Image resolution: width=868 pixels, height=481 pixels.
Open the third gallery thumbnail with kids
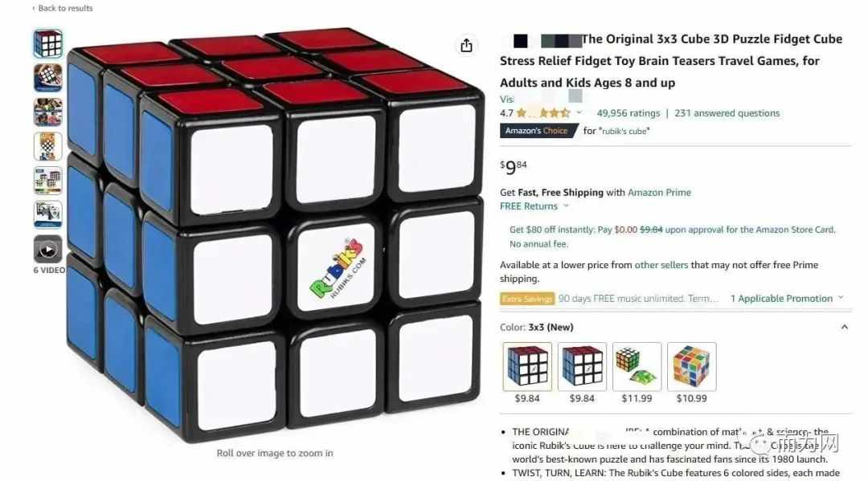coord(48,112)
